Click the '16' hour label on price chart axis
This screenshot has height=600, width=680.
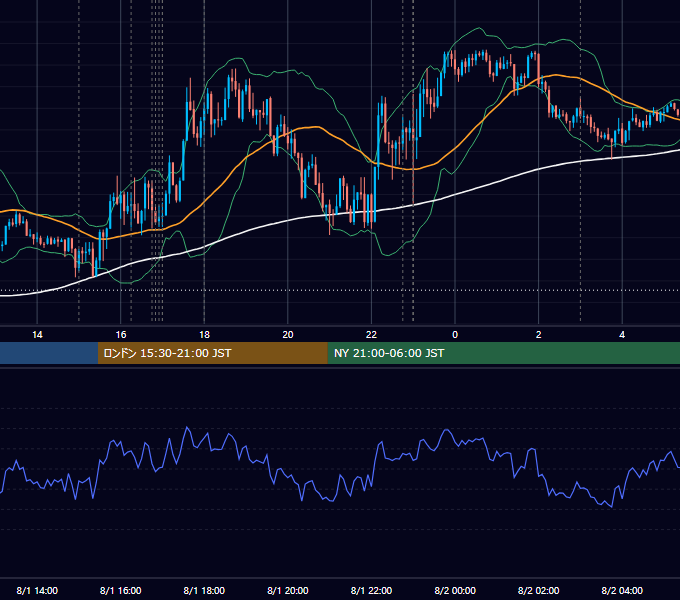(121, 335)
